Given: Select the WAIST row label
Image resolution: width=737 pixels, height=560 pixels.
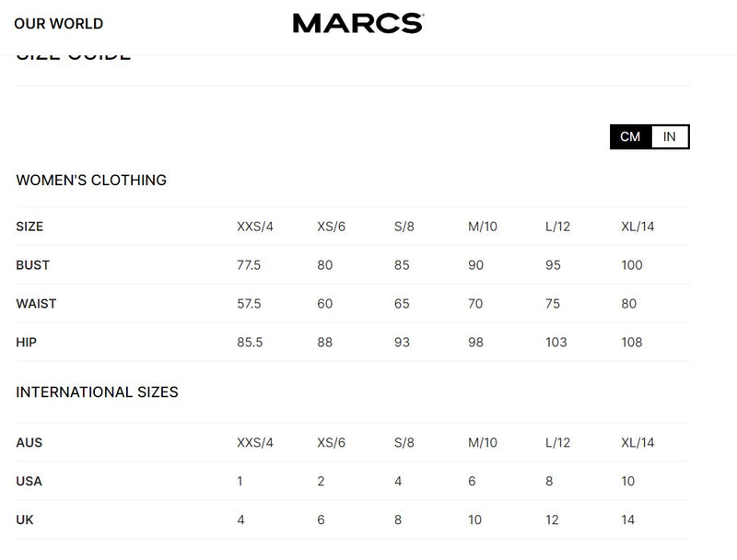Looking at the screenshot, I should pyautogui.click(x=36, y=304).
